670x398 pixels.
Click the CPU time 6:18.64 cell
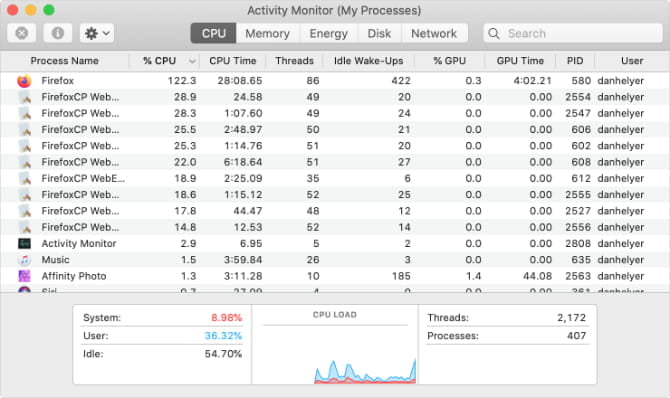(243, 162)
